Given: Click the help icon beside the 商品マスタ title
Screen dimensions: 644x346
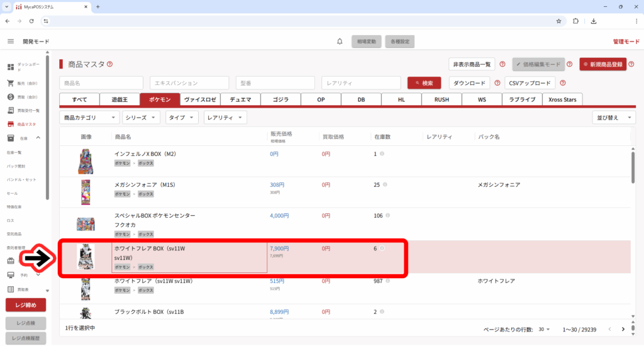Looking at the screenshot, I should click(x=110, y=64).
